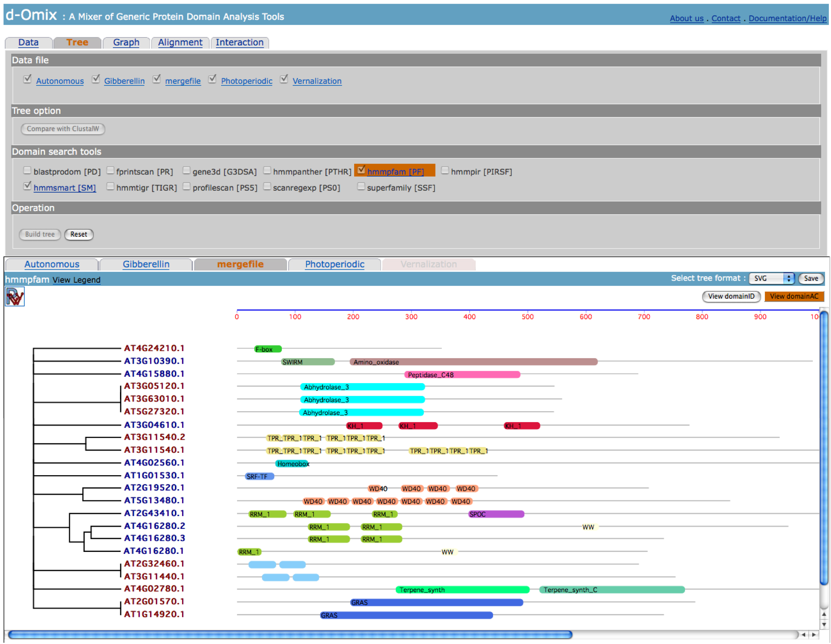Toggle the Vernalization data file checkbox
The width and height of the screenshot is (831, 644).
tap(284, 79)
